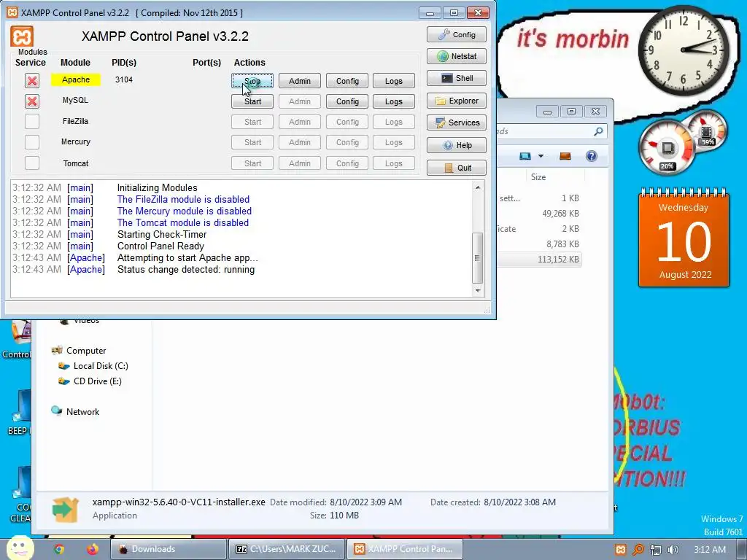Viewport: 747px width, 560px height.
Task: Change view icon in Downloads window
Action: tap(525, 156)
